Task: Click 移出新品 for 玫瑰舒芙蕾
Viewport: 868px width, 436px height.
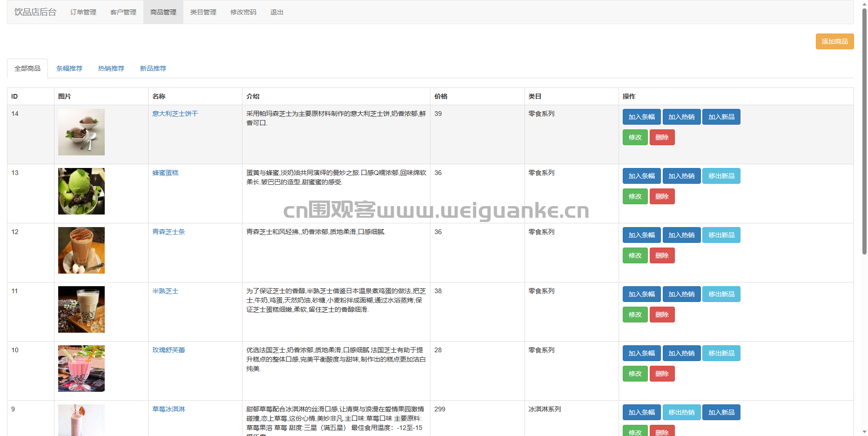Action: click(x=721, y=353)
